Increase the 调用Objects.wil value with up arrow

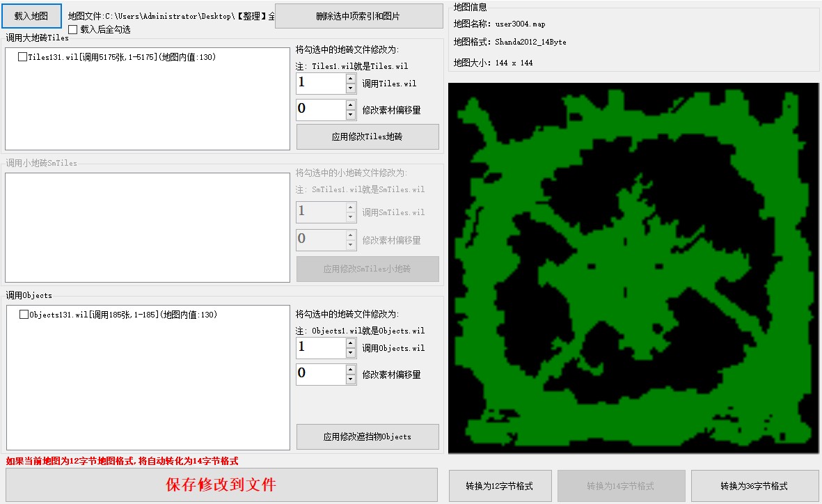[351, 344]
